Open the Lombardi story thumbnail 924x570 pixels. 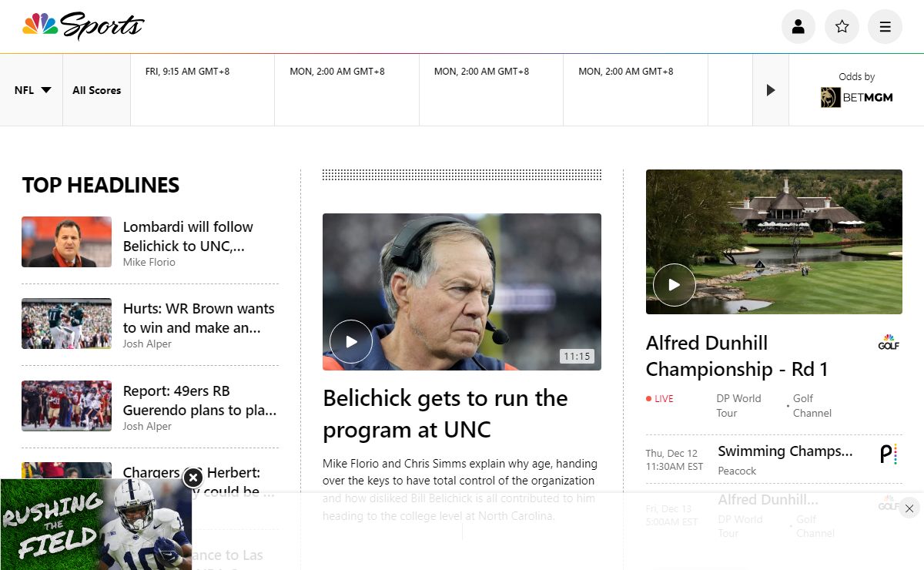click(66, 242)
